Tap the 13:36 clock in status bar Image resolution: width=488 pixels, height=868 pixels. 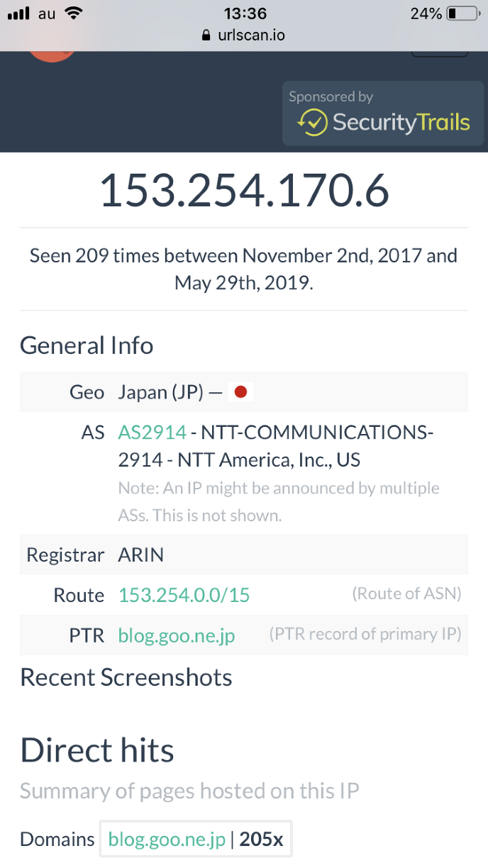(x=245, y=13)
